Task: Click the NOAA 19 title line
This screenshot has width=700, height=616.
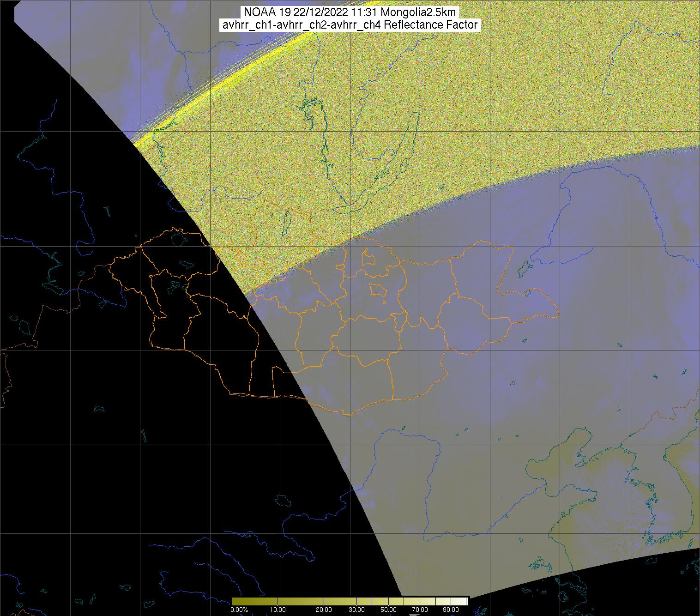Action: pyautogui.click(x=350, y=12)
